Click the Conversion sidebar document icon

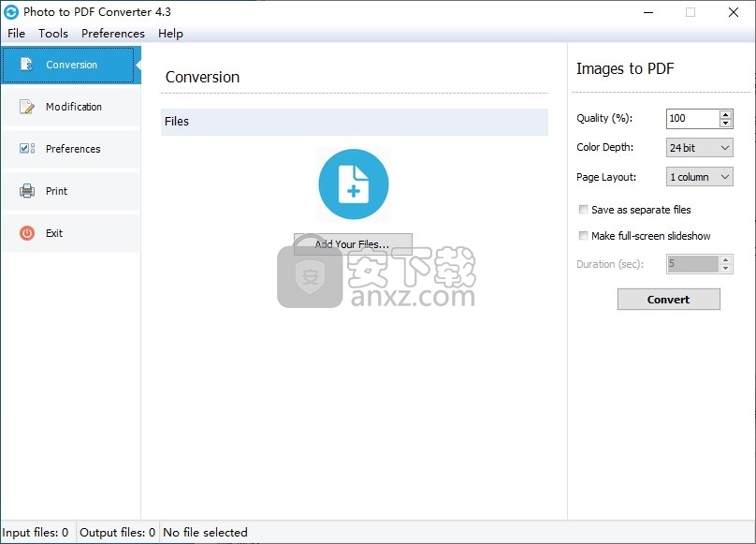tap(27, 65)
